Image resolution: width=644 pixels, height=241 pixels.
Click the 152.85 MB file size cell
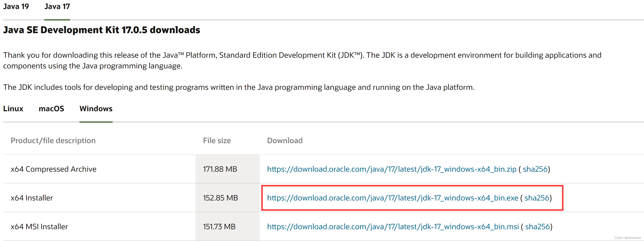228,198
